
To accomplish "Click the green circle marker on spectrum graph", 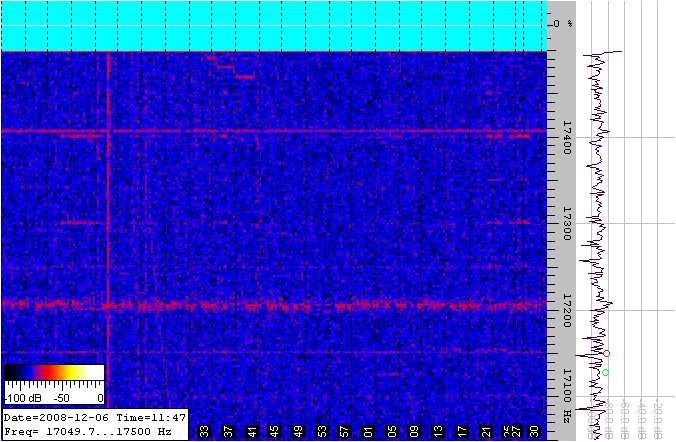I will click(x=605, y=372).
